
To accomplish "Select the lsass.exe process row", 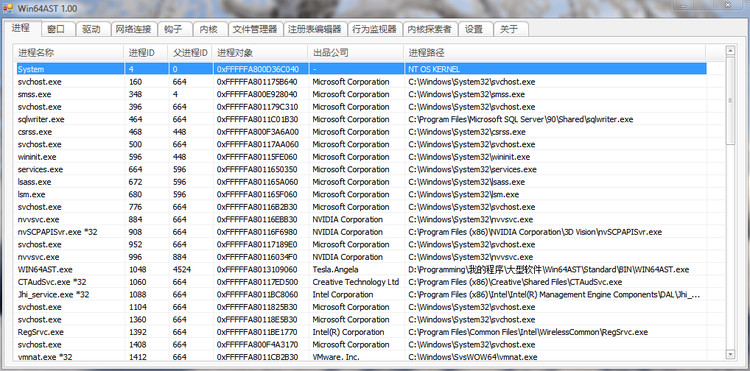I will 361,182.
